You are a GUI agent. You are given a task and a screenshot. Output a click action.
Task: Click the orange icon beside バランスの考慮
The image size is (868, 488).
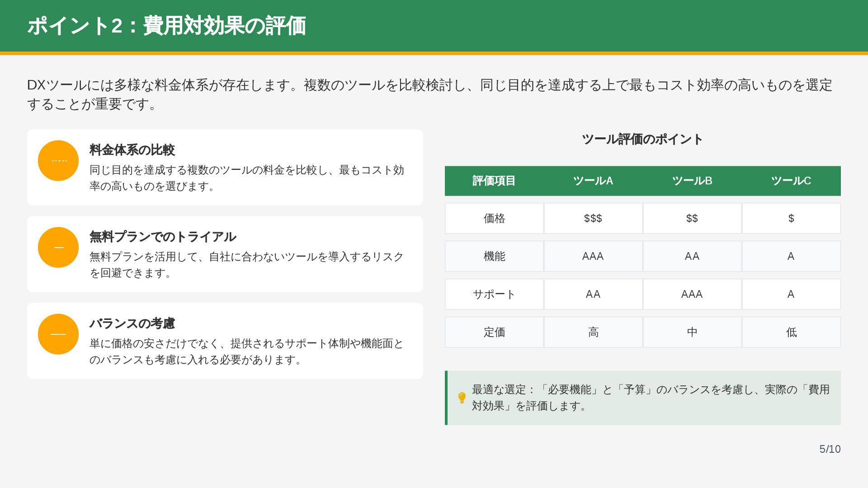point(58,334)
